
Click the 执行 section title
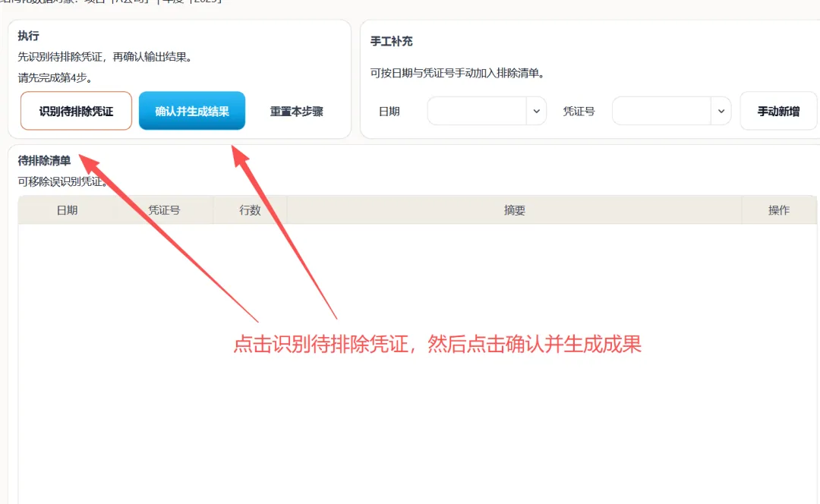pos(28,36)
